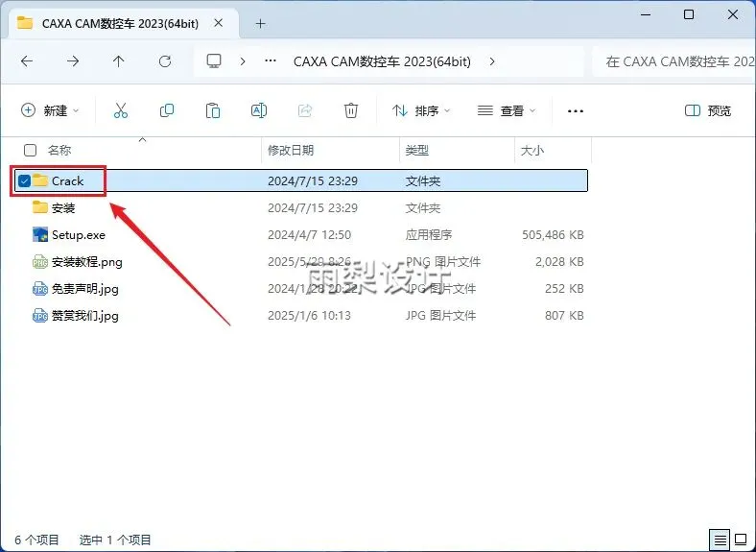Sort by 类型 column header
The width and height of the screenshot is (756, 552).
[417, 151]
